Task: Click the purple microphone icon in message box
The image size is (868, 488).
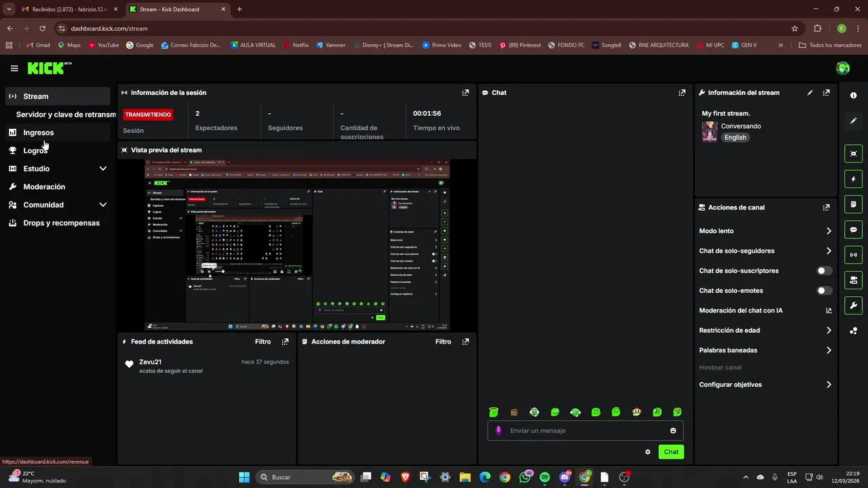Action: 499,430
